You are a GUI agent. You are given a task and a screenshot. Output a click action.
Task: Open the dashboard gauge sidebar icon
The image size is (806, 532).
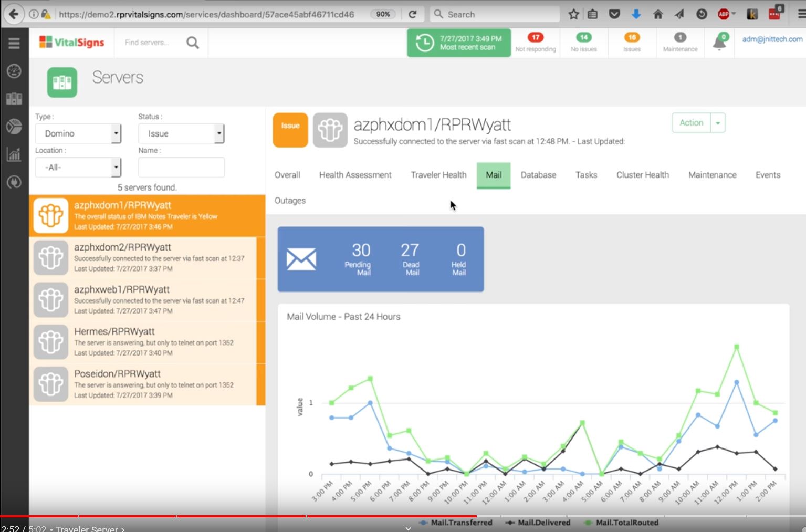tap(14, 70)
